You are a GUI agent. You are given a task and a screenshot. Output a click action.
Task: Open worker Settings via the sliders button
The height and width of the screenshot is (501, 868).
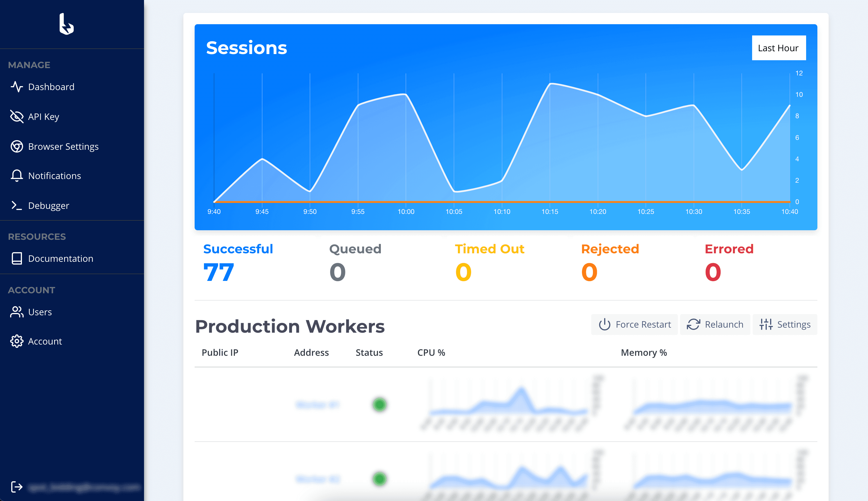tap(785, 324)
